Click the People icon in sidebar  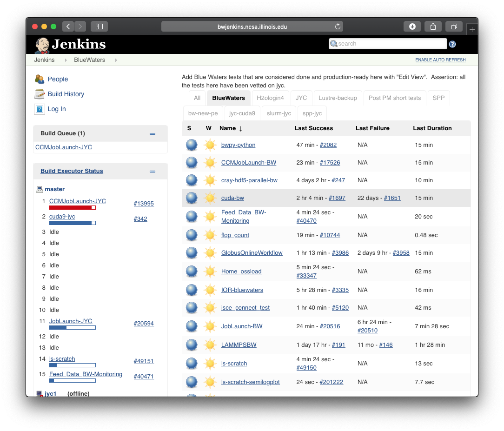click(x=40, y=79)
